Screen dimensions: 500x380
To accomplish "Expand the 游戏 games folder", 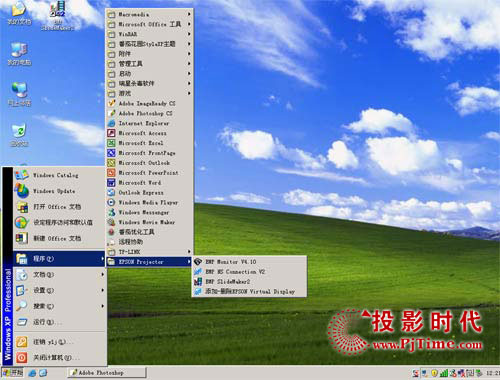I will pos(149,93).
